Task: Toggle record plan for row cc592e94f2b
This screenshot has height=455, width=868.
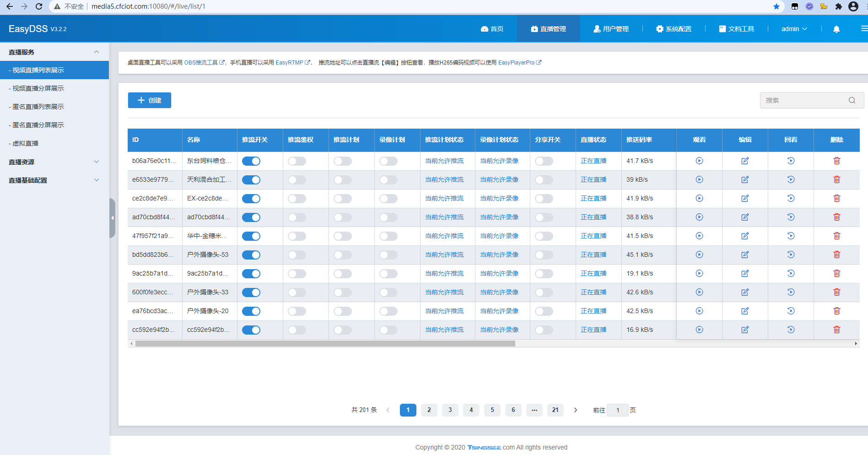Action: coord(388,330)
